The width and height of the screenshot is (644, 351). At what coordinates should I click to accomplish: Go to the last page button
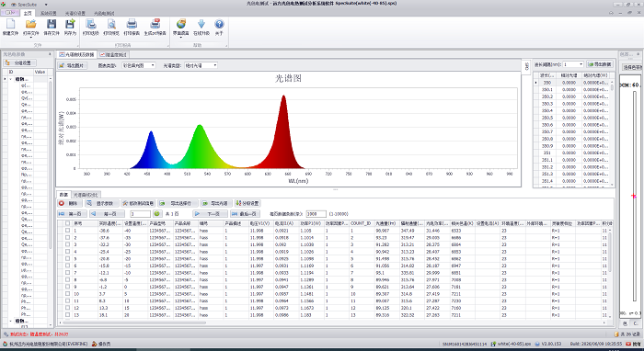point(245,214)
